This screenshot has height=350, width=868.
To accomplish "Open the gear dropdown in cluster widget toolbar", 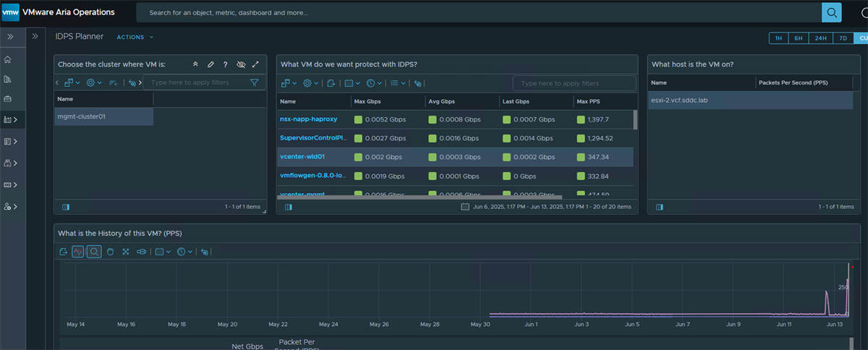I will (94, 83).
